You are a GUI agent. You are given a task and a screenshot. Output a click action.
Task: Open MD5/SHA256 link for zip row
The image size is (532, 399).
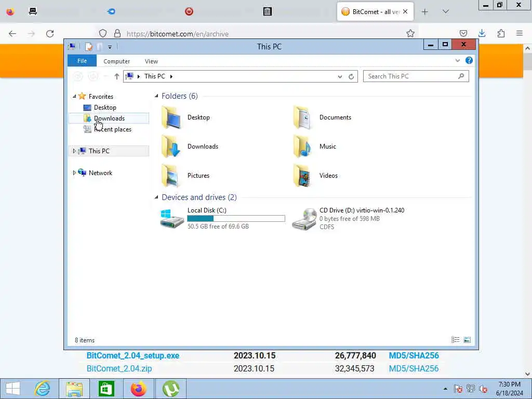(414, 368)
